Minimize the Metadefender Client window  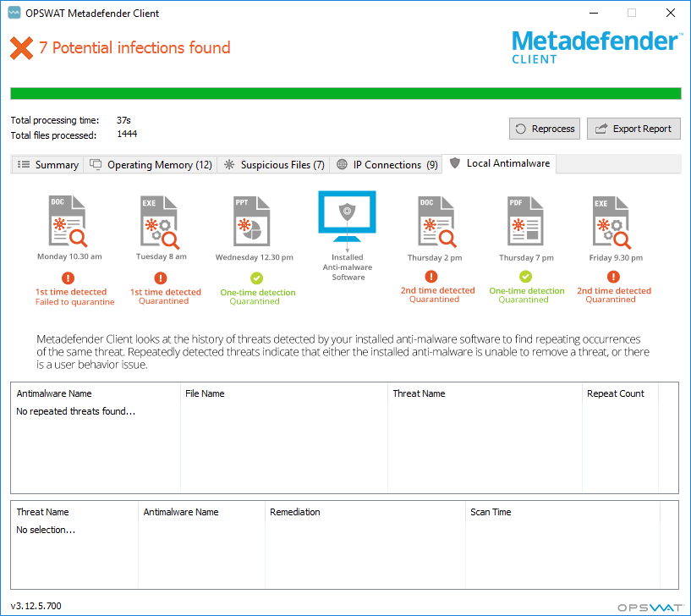(x=594, y=13)
